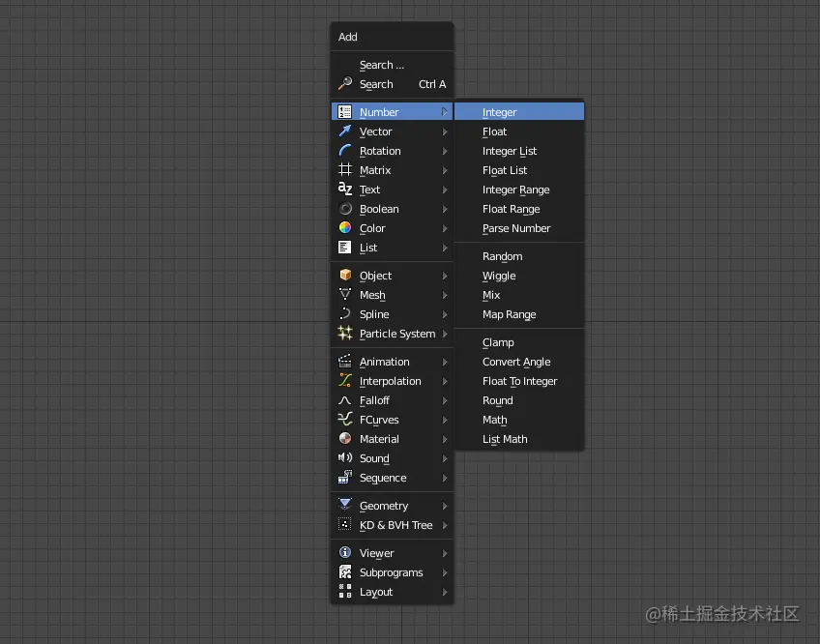Open the Subprograms category label
Viewport: 820px width, 644px height.
[392, 572]
